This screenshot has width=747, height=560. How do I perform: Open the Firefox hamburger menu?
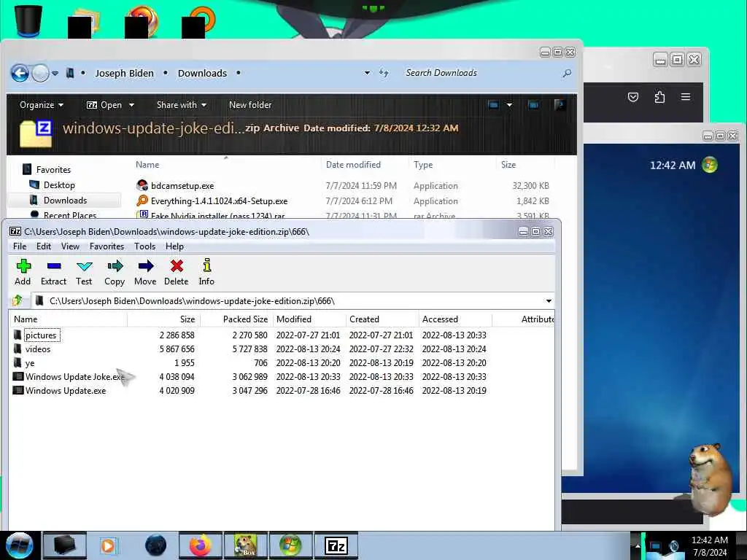pos(686,97)
